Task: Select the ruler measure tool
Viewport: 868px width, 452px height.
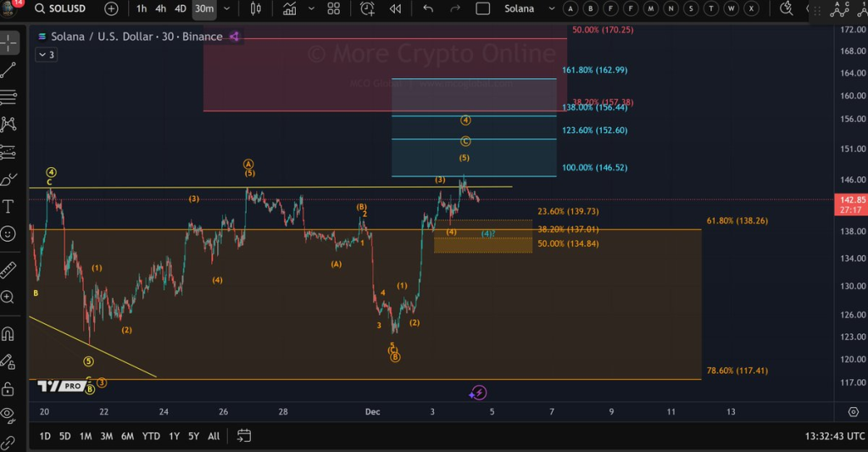Action: click(x=8, y=271)
